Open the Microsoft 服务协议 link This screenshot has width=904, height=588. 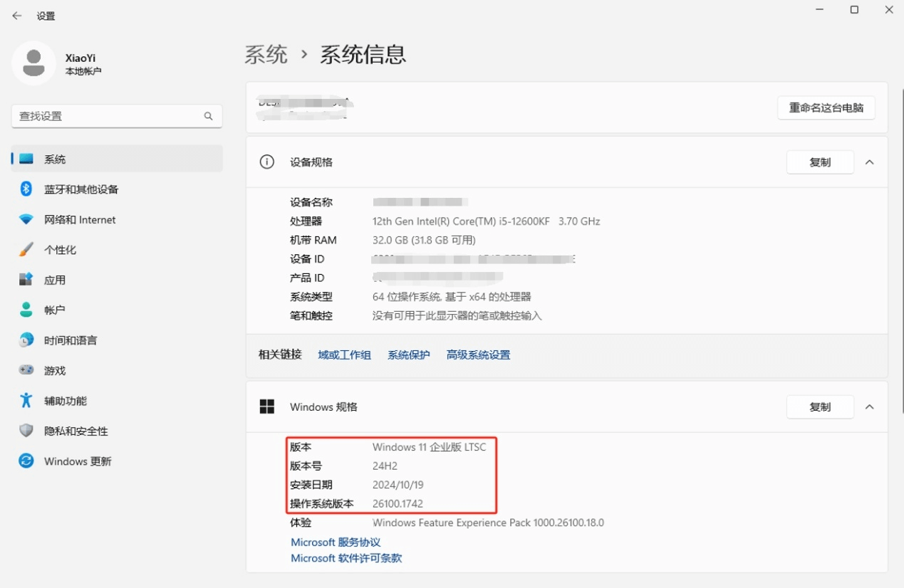coord(336,542)
